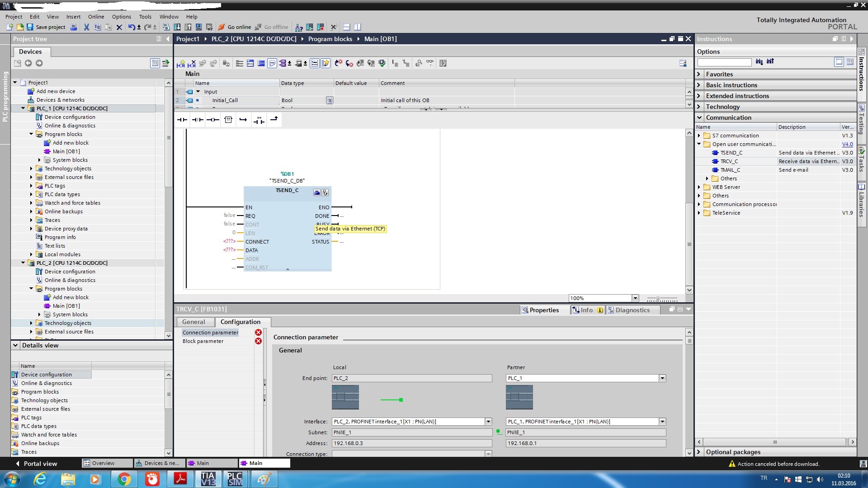868x488 pixels.
Task: Open the Partner end point dropdown
Action: 662,378
